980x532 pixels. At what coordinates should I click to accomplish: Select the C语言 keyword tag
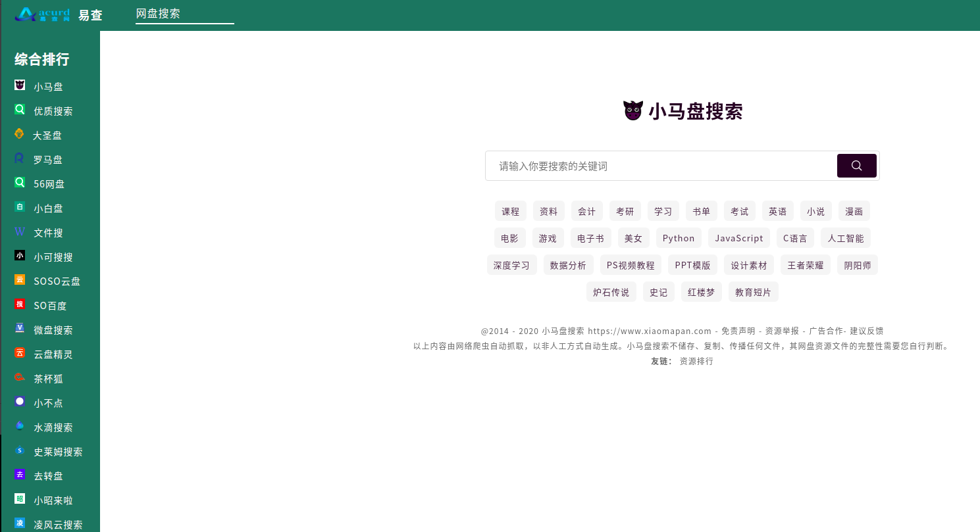[796, 238]
